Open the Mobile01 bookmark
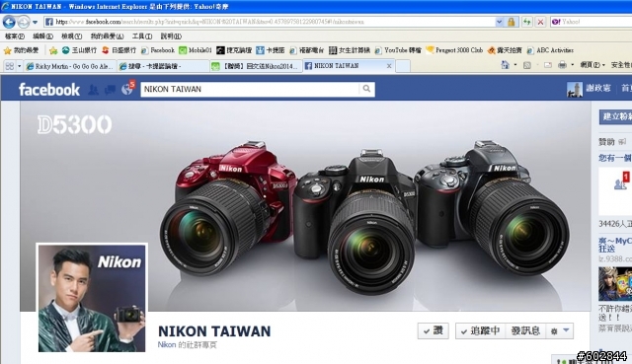Viewport: 632px width, 364px height. (196, 50)
